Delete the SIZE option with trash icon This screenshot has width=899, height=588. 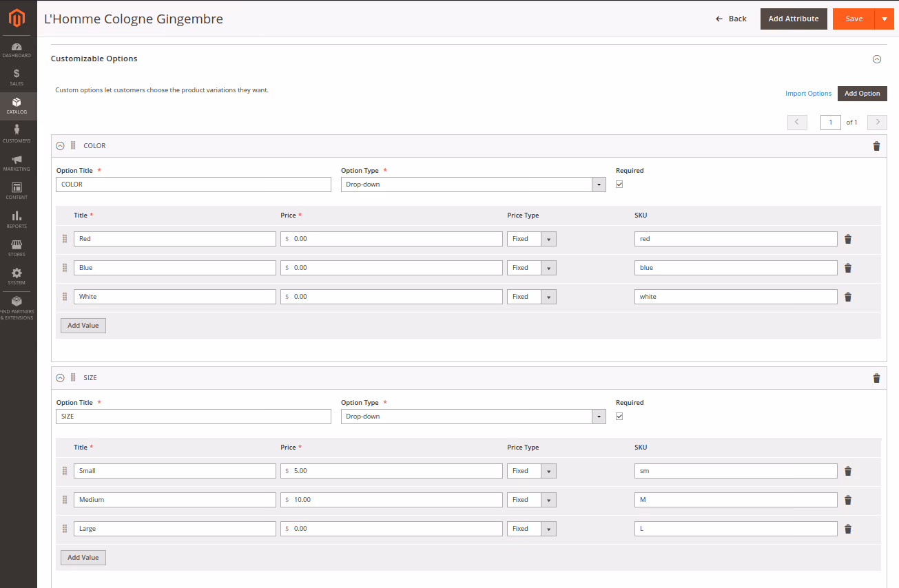pyautogui.click(x=876, y=378)
